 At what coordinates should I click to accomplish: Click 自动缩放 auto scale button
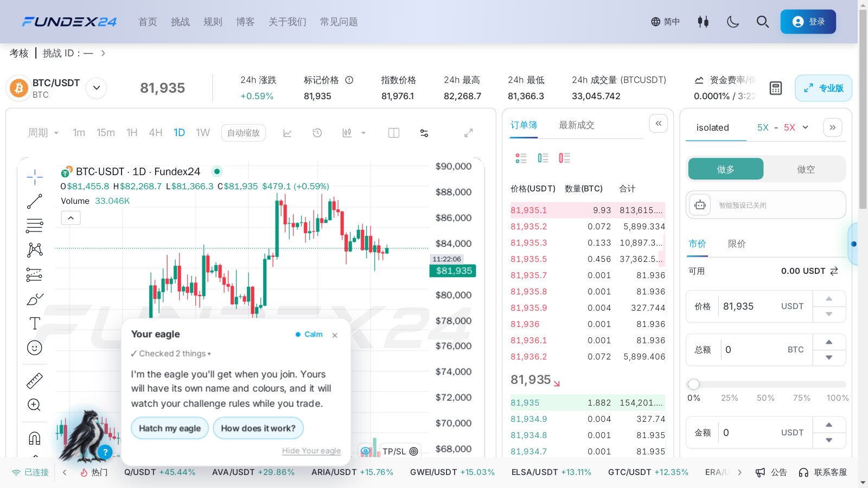tap(243, 133)
